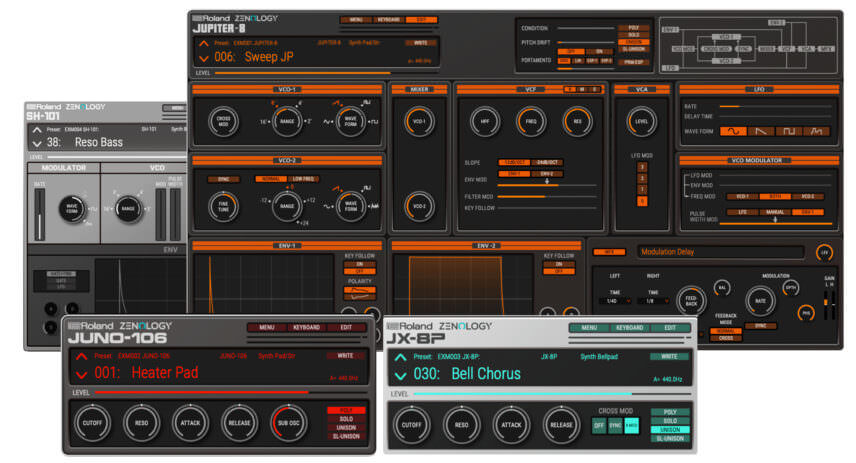Select the sine LFO wave form icon
Screen dimensions: 856x463
click(733, 131)
